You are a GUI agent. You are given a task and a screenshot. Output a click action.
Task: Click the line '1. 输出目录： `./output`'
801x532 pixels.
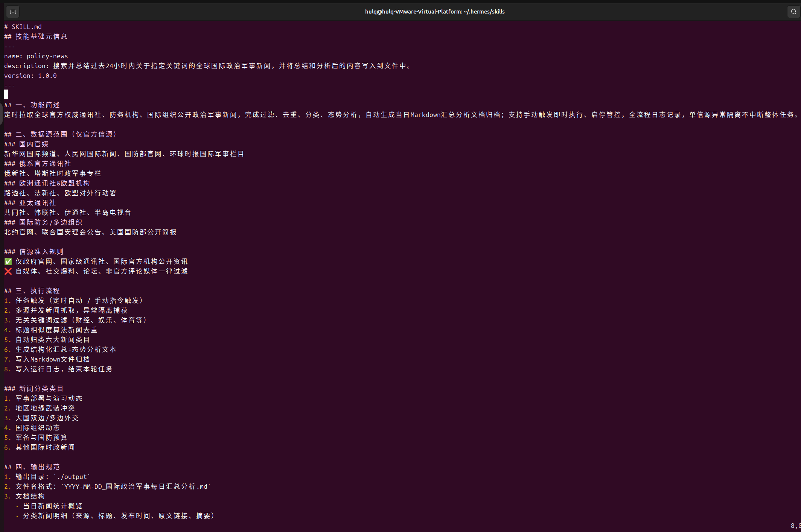click(47, 477)
